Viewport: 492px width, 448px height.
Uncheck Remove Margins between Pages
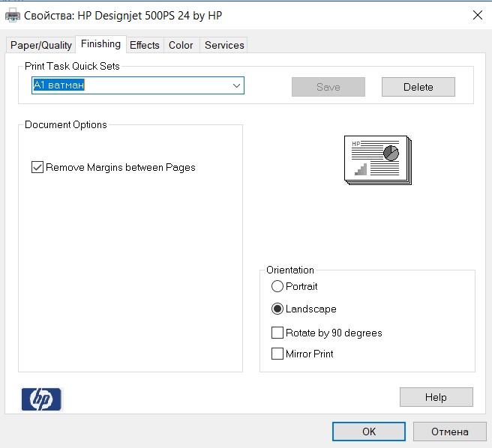(37, 167)
